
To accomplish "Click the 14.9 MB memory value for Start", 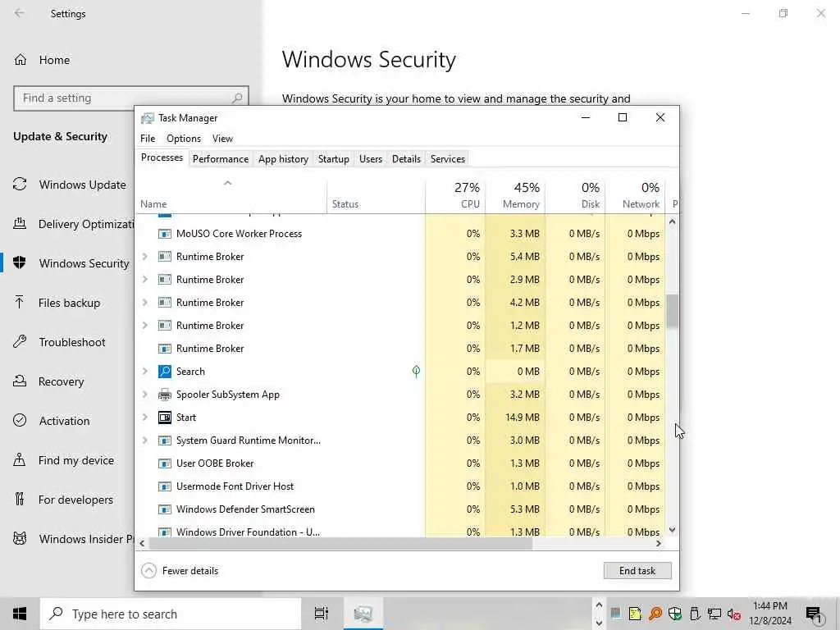I will tap(523, 418).
